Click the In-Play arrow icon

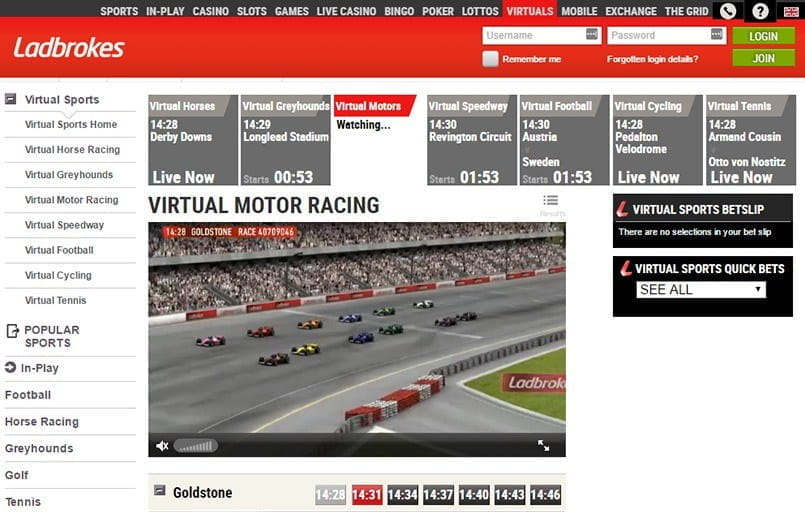[x=10, y=367]
